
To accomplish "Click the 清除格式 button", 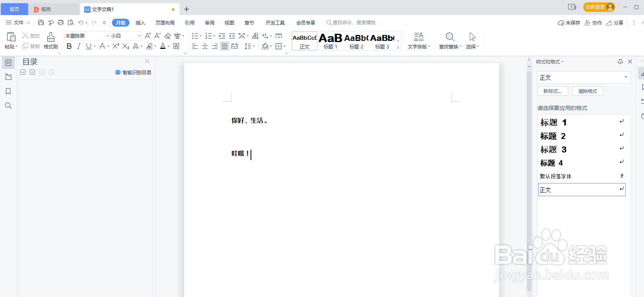I will click(588, 91).
